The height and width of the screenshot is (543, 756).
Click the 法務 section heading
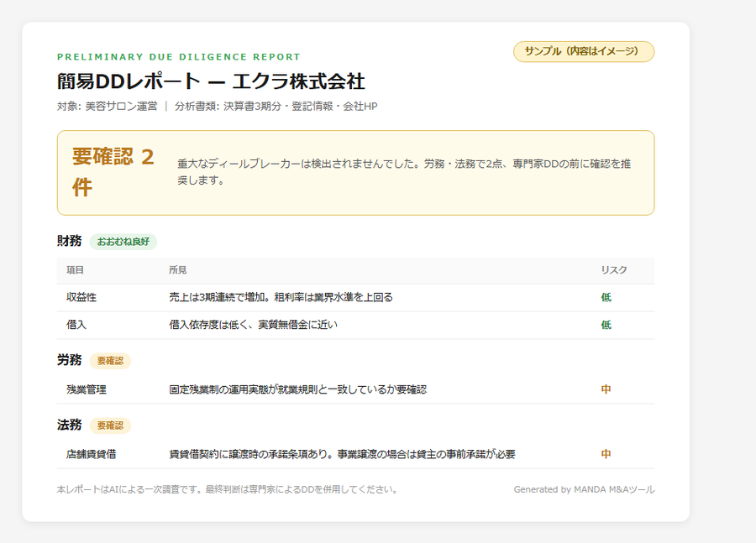70,425
